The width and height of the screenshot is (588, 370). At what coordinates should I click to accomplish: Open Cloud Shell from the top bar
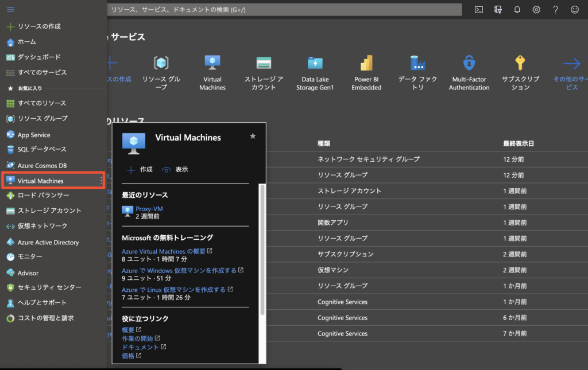[x=478, y=10]
